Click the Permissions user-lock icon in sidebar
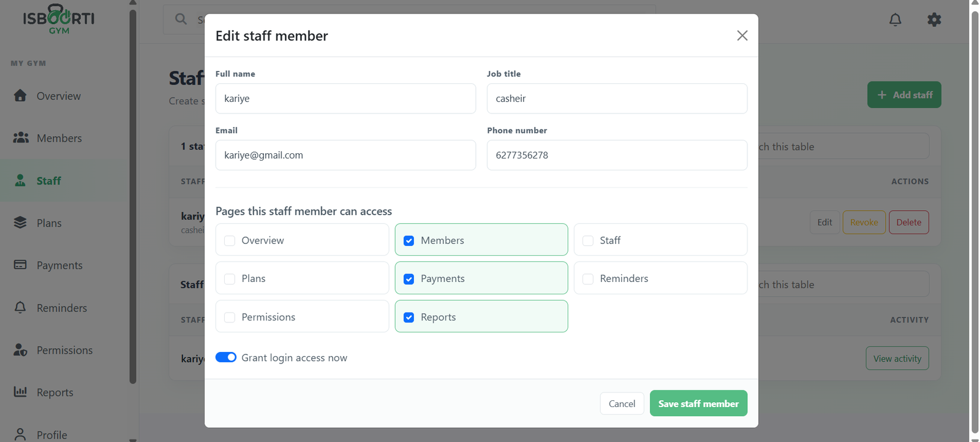Screen dimensions: 980x442 click(20, 349)
